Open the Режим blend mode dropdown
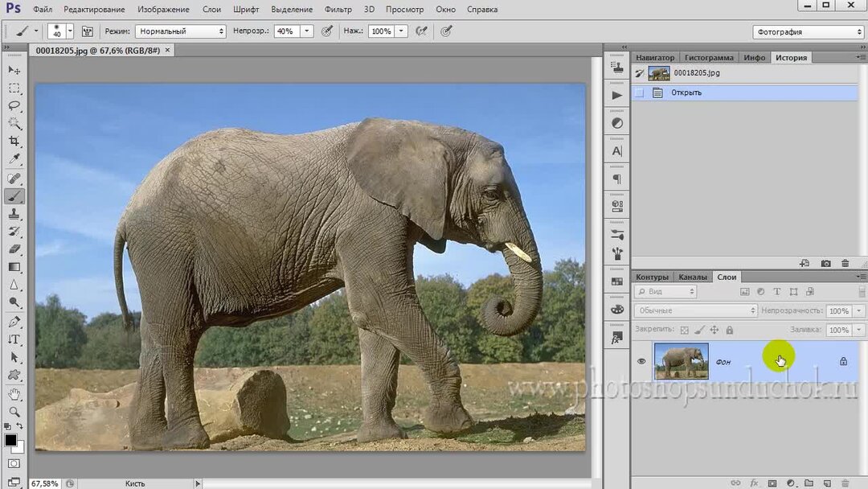 pos(181,31)
